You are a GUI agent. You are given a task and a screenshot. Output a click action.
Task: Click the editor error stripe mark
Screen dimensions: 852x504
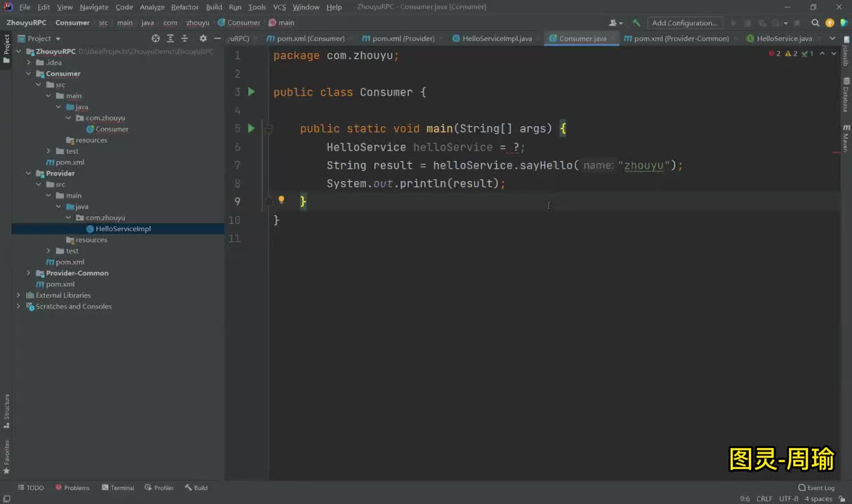(x=836, y=151)
